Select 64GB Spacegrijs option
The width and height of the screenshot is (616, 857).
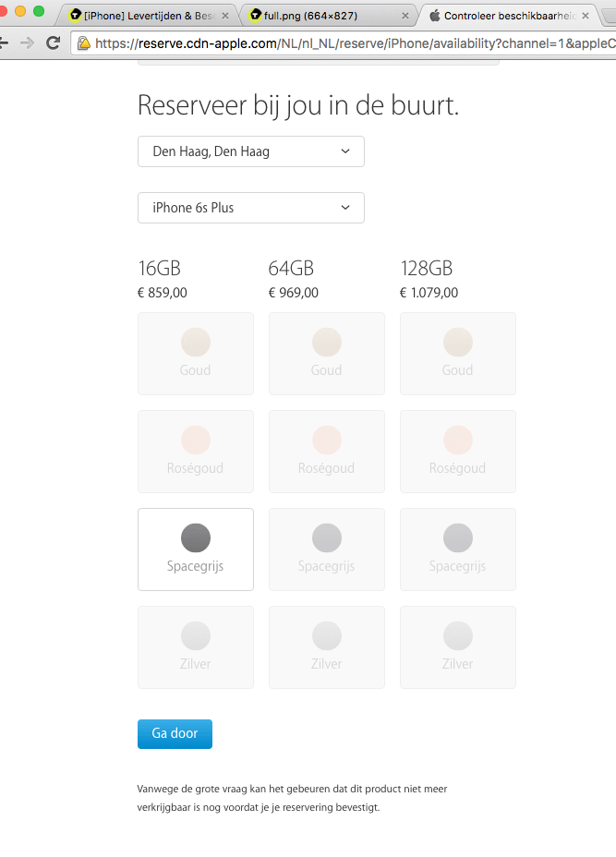click(327, 549)
